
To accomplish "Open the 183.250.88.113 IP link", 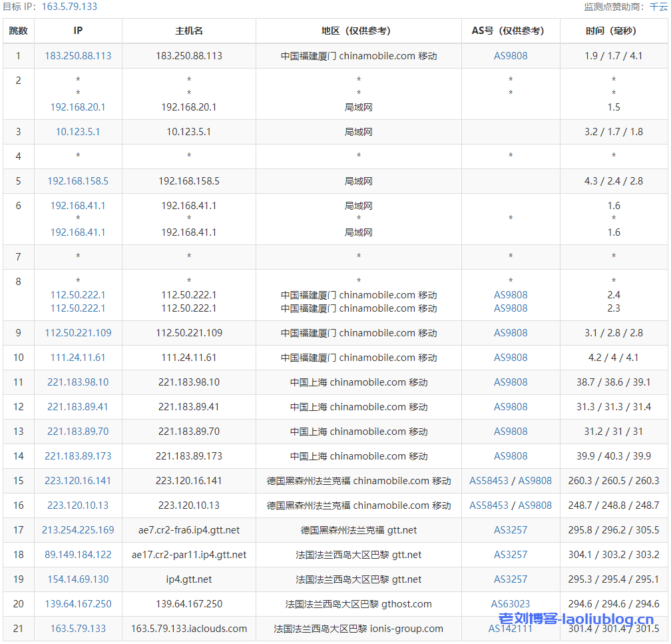I will point(78,56).
